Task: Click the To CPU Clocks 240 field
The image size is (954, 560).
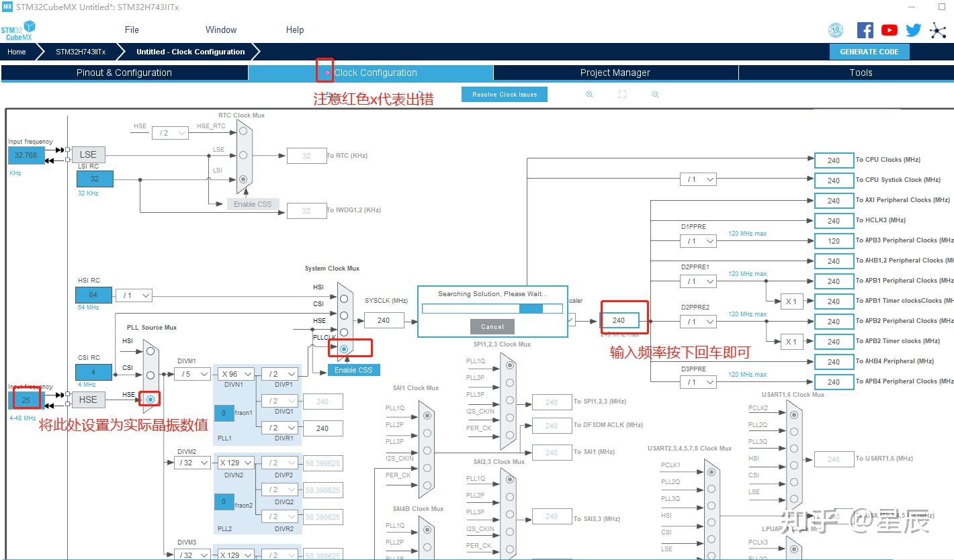Action: (834, 160)
